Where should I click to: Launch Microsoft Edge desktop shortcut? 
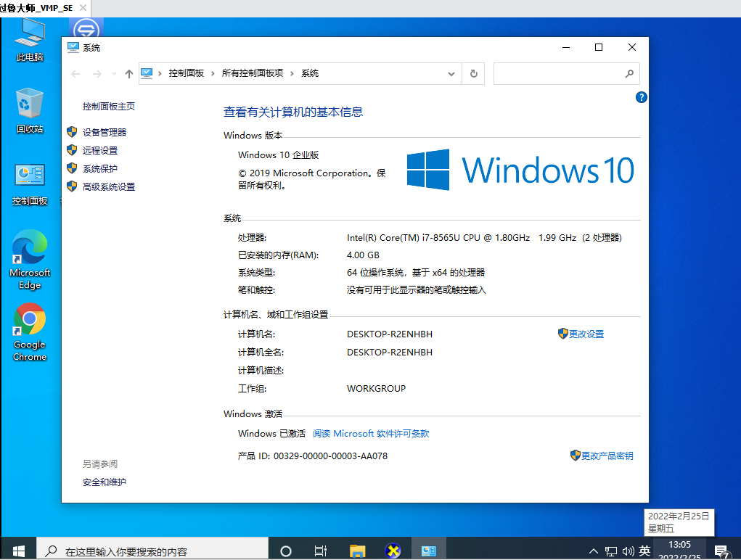point(29,260)
